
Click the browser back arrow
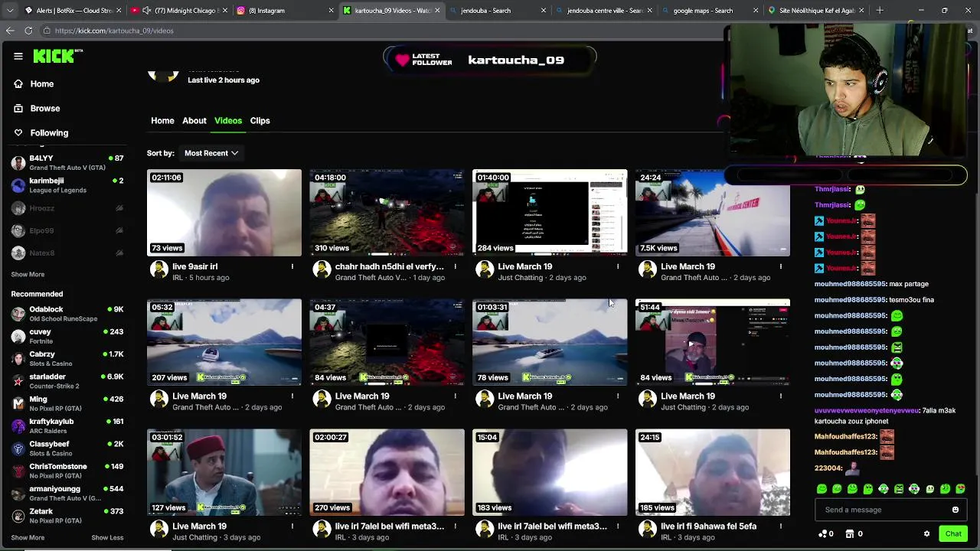pyautogui.click(x=10, y=31)
